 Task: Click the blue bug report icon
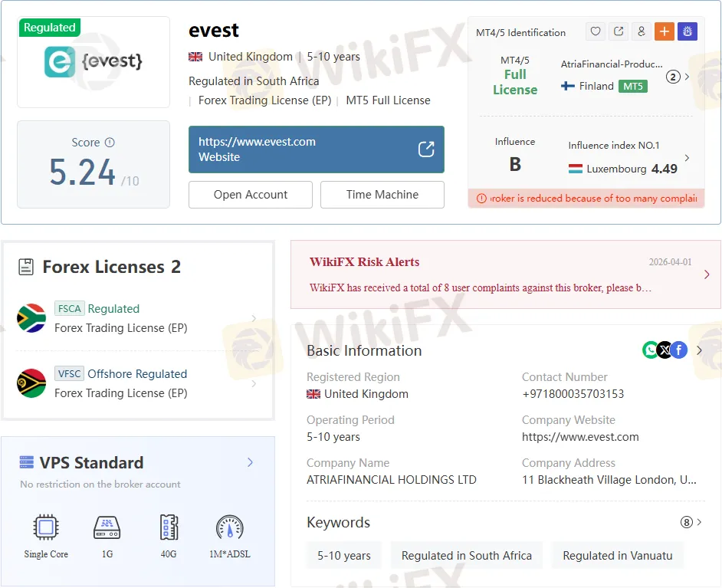coord(688,31)
